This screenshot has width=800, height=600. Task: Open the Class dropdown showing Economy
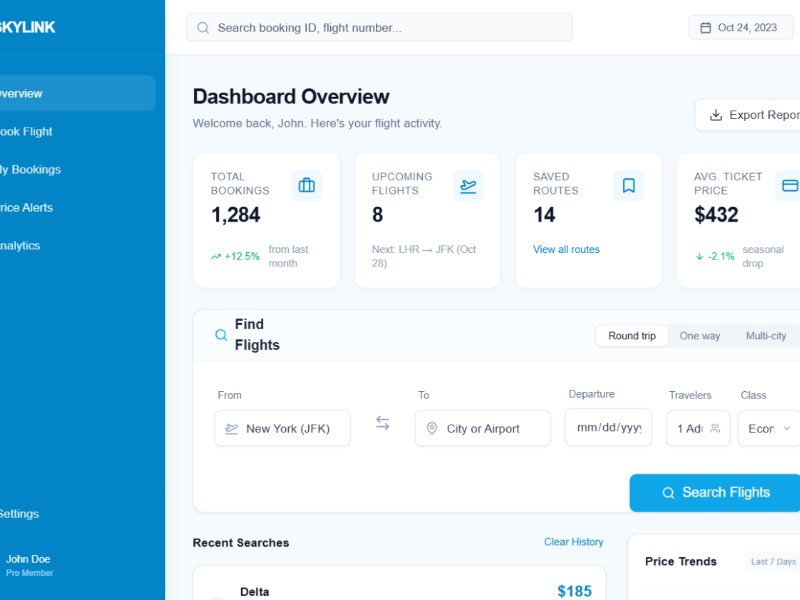coord(768,428)
